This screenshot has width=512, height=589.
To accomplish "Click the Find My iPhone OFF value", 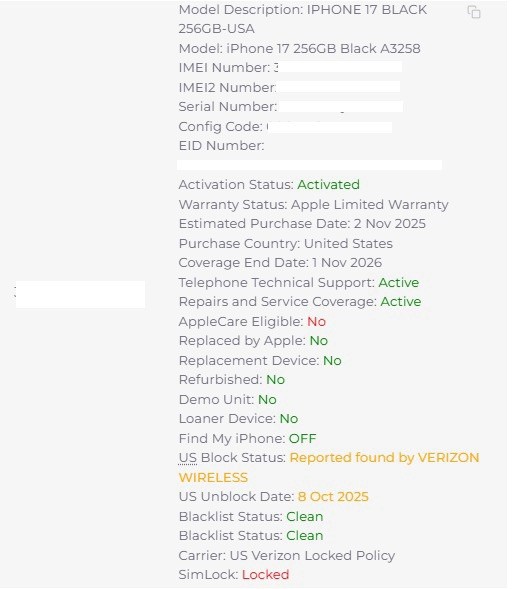I will click(x=302, y=438).
